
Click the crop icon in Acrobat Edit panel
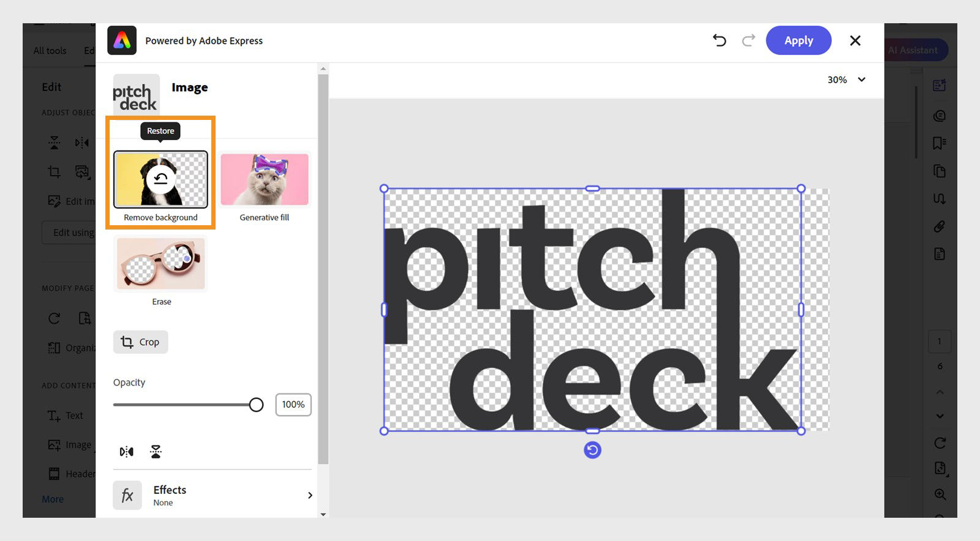55,172
